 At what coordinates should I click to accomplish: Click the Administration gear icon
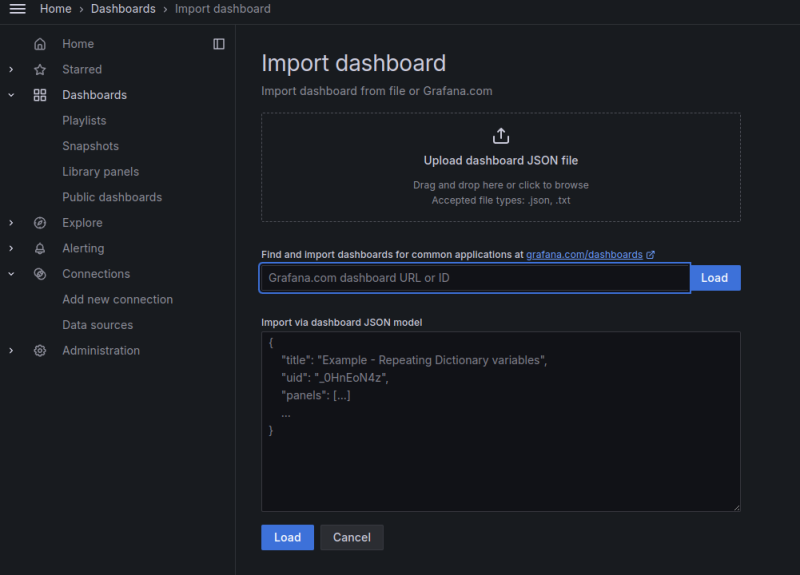(40, 351)
